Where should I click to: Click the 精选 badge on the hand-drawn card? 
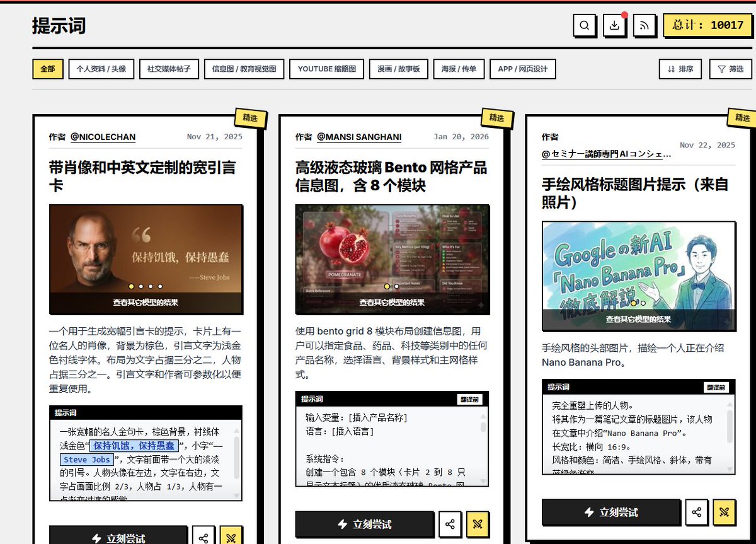click(742, 118)
